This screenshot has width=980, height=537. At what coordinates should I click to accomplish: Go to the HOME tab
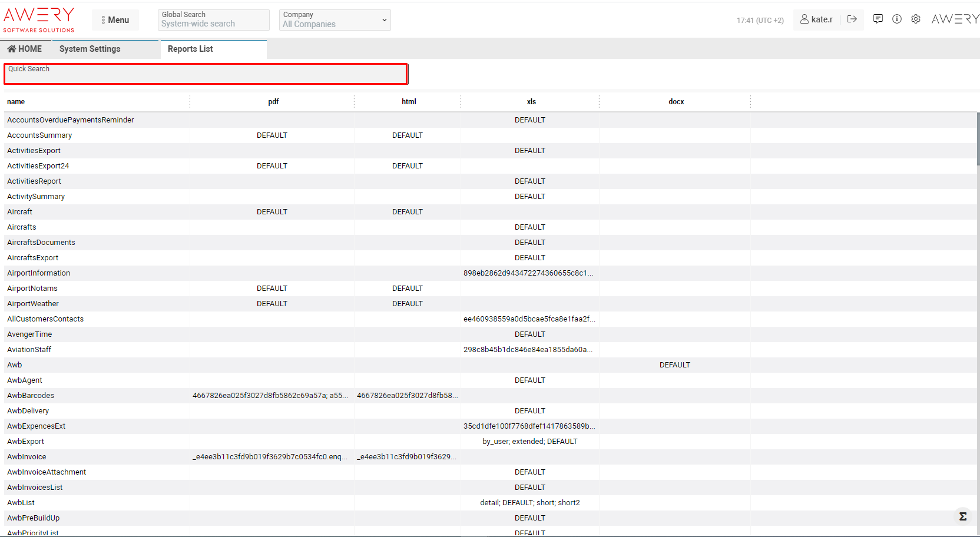25,49
